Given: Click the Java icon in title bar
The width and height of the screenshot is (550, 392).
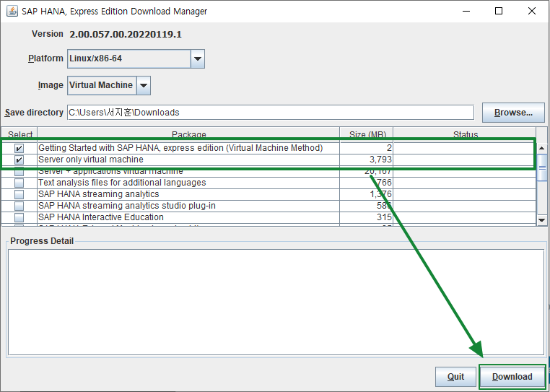Looking at the screenshot, I should (x=13, y=11).
